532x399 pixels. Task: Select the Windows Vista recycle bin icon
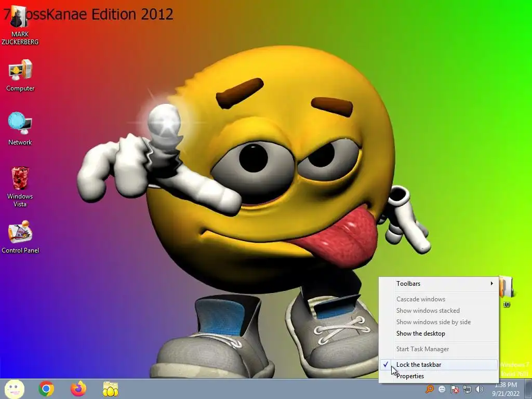(x=20, y=187)
